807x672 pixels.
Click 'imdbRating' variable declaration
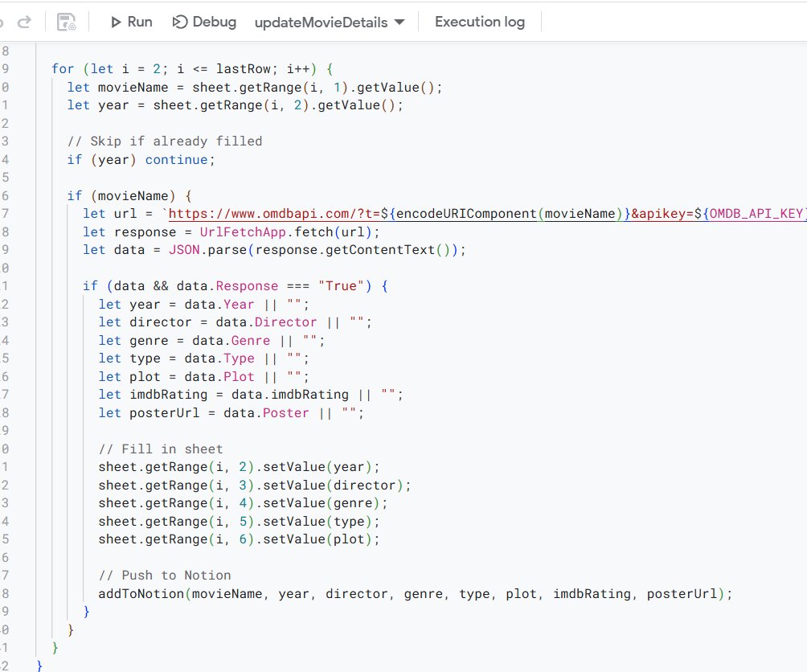pos(168,395)
